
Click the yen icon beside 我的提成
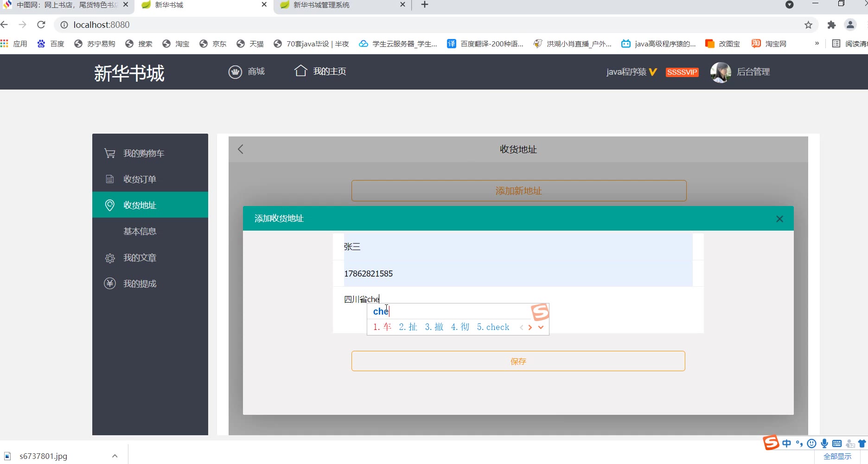click(x=109, y=284)
